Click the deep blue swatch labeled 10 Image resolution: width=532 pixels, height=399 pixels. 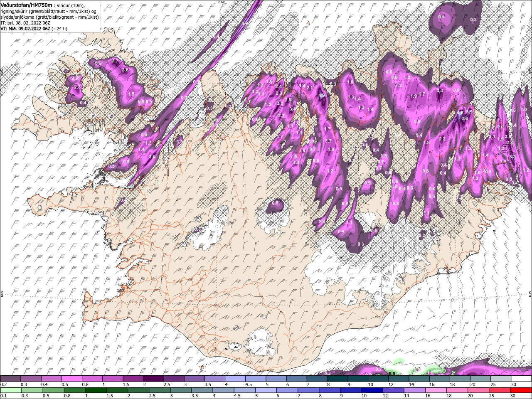pos(372,390)
